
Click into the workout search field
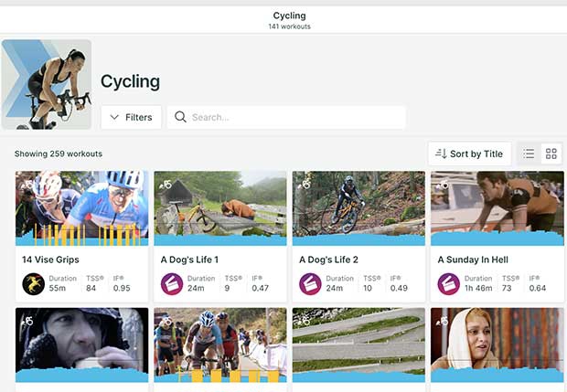(293, 117)
